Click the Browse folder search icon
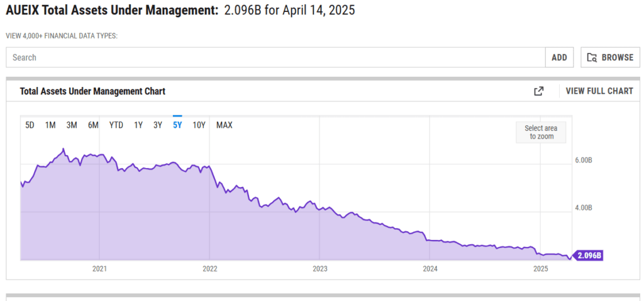The image size is (644, 301). tap(592, 57)
